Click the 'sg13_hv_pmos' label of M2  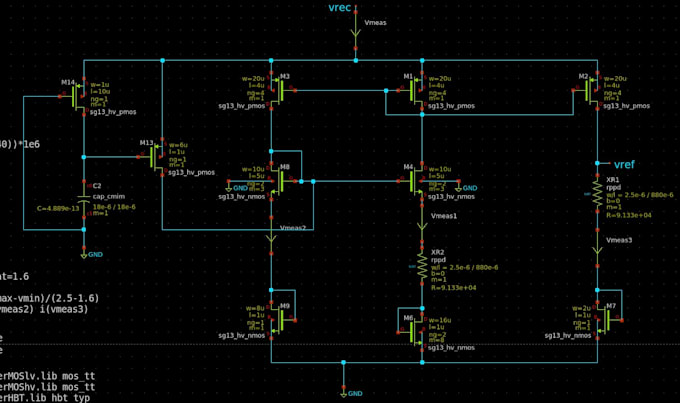tap(627, 106)
